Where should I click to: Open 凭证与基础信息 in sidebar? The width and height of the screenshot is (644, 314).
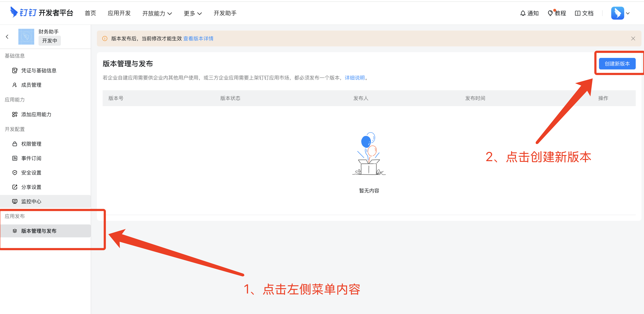coord(39,71)
